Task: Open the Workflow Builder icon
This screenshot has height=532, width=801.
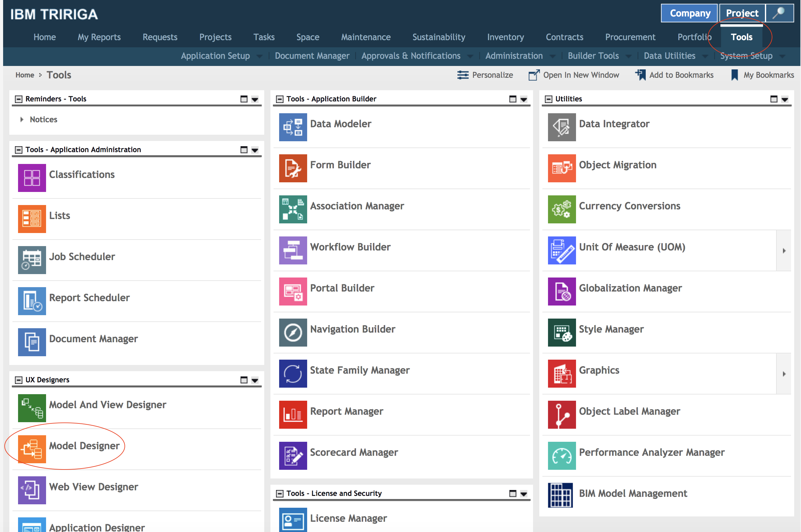Action: [293, 250]
